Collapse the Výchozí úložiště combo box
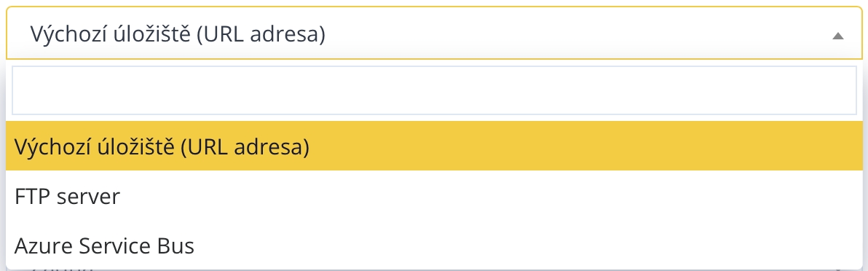The height and width of the screenshot is (271, 868). (434, 34)
